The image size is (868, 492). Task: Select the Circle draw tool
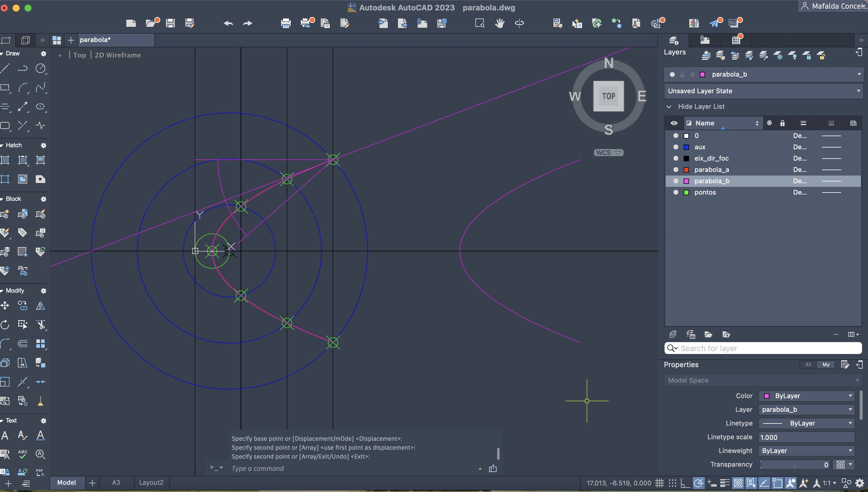coord(41,69)
